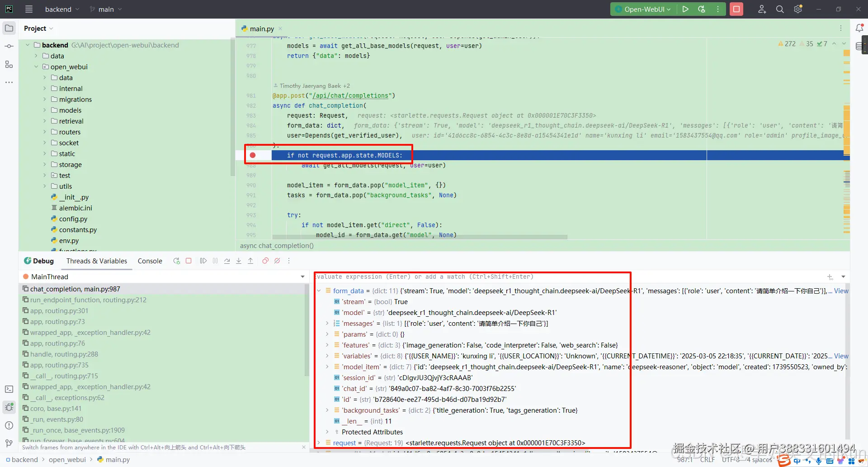Open the Structure tool window
The height and width of the screenshot is (467, 868).
point(9,64)
